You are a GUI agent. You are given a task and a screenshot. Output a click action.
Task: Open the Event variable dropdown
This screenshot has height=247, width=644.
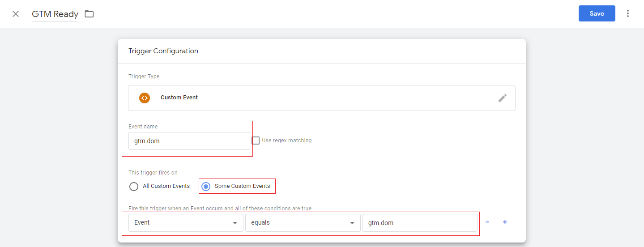pos(185,222)
